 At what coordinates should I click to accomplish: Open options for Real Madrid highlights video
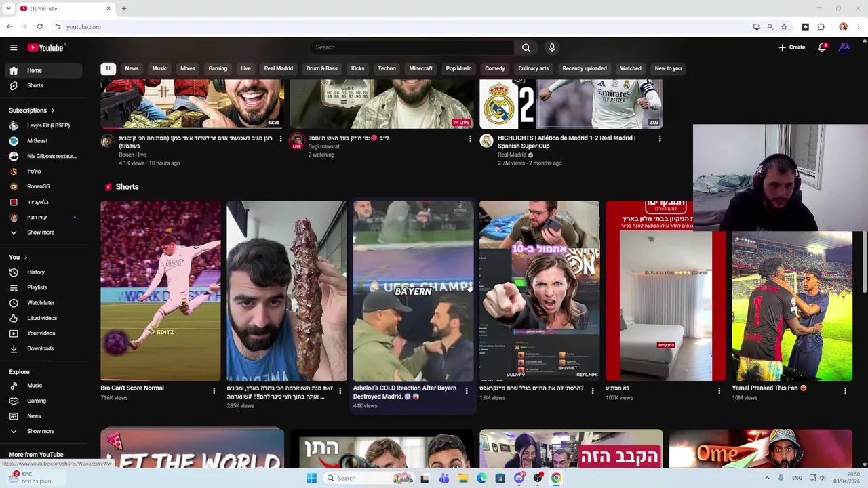pos(660,138)
